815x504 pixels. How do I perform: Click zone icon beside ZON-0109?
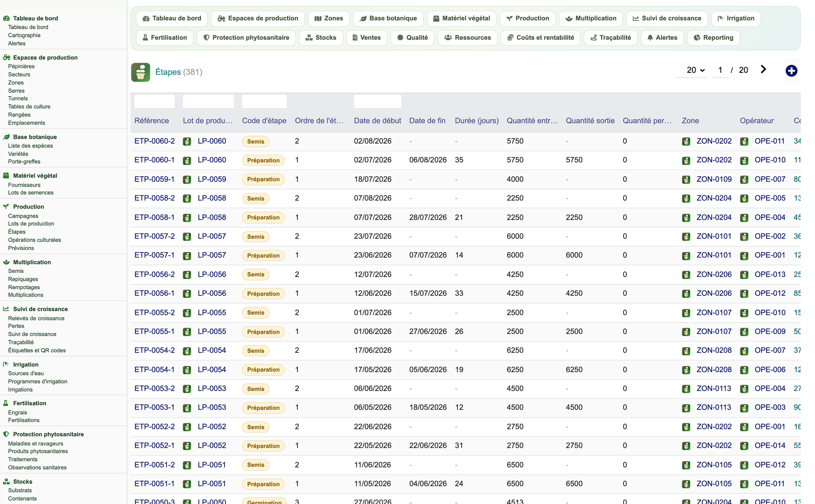[x=686, y=180]
